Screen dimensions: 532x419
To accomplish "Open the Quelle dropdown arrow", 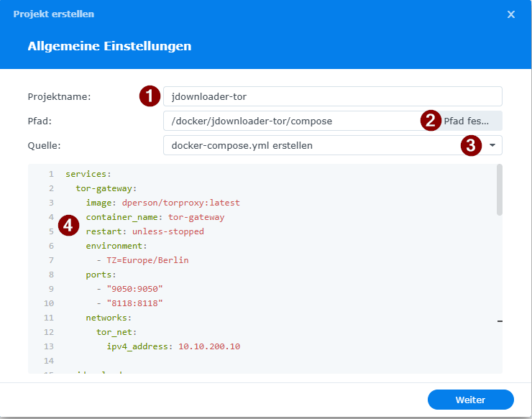I will [x=492, y=145].
